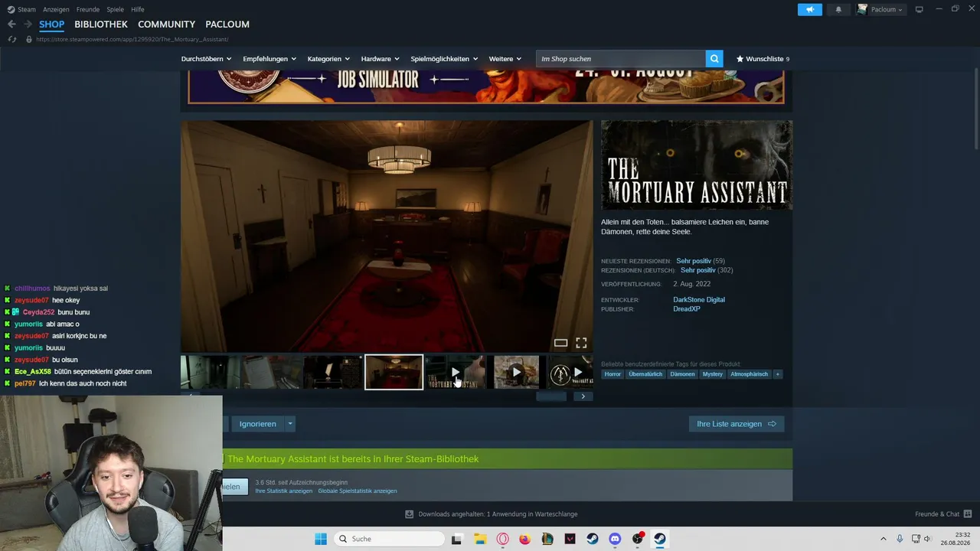
Task: Open the Windows Start menu
Action: tap(320, 539)
